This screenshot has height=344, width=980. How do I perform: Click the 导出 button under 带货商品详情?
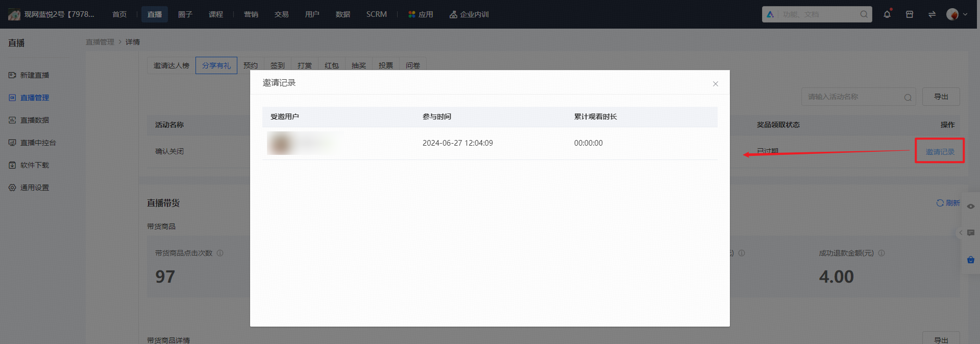tap(941, 339)
